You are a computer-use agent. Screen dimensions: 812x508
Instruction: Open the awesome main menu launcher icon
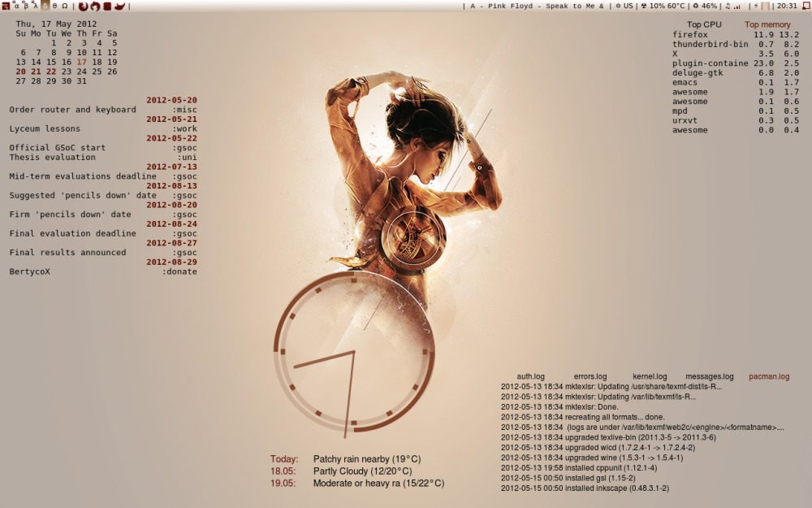click(6, 7)
